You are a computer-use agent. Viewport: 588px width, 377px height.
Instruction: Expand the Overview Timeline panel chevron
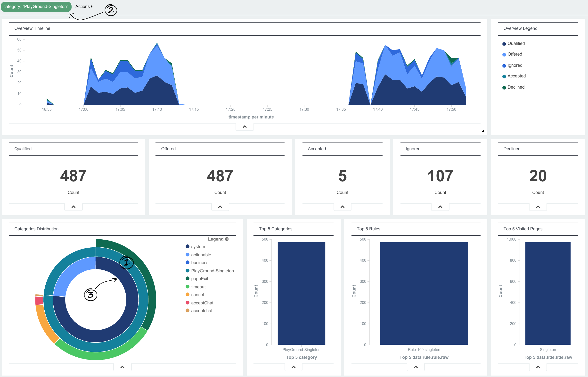[244, 127]
